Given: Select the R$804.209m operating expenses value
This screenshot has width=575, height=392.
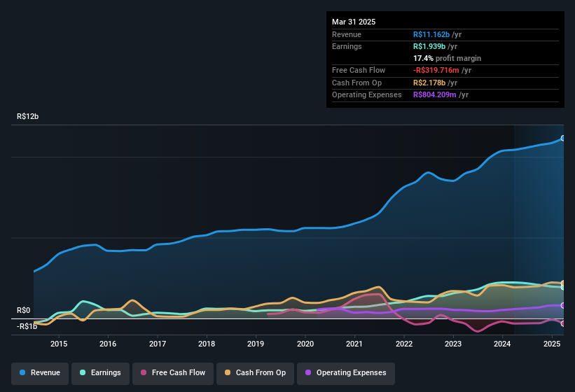Looking at the screenshot, I should 434,95.
